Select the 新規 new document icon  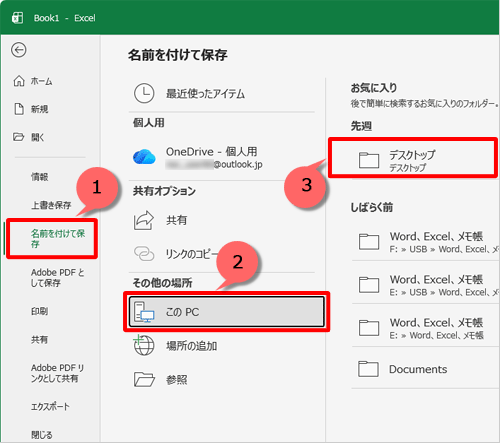coord(19,109)
